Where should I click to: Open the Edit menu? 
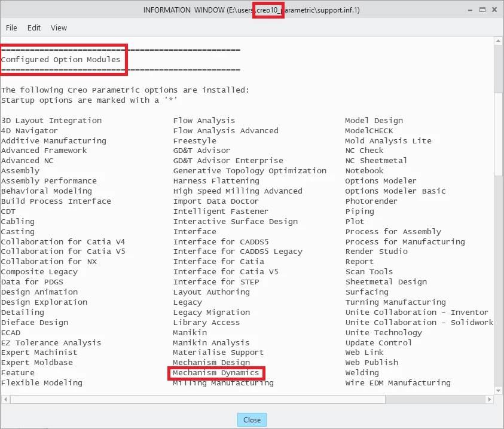pyautogui.click(x=33, y=28)
